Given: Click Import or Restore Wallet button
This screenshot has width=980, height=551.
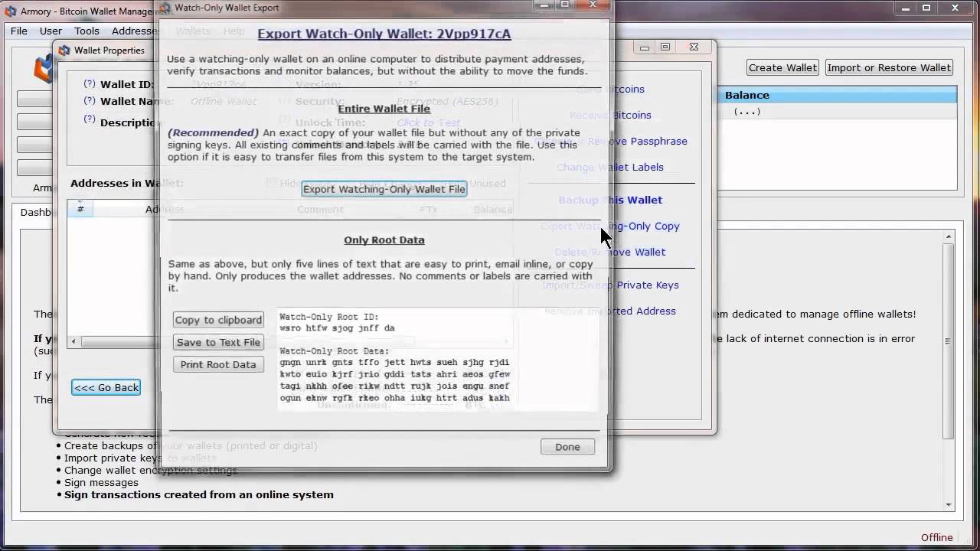Looking at the screenshot, I should [889, 67].
